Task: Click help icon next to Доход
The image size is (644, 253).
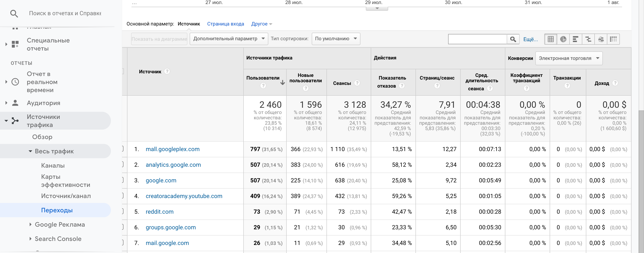Action: [615, 83]
